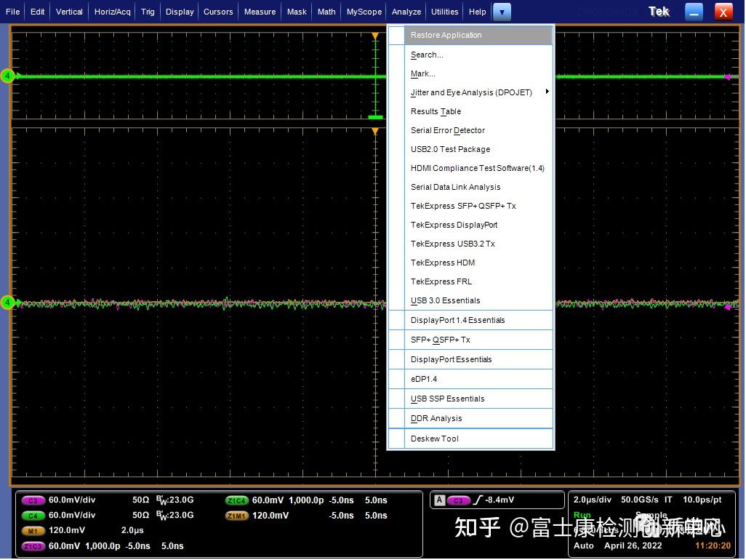
Task: Click the Z1C4 zoom waveform badge
Action: (236, 500)
